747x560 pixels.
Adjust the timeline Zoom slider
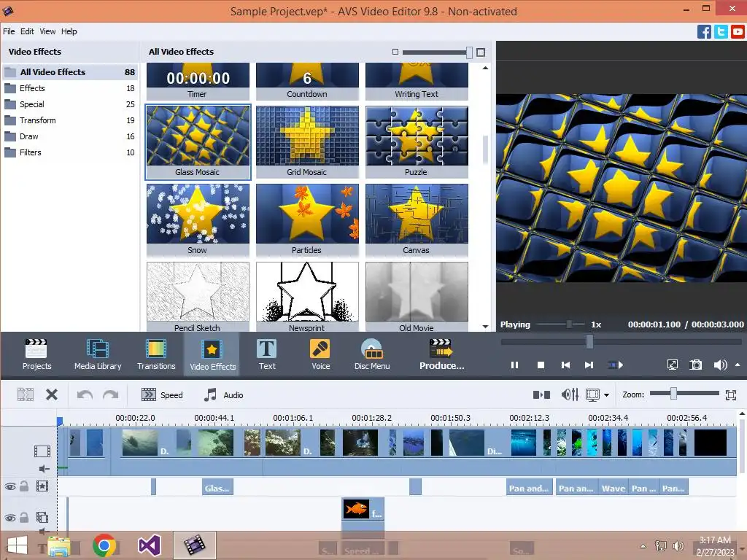(x=673, y=393)
